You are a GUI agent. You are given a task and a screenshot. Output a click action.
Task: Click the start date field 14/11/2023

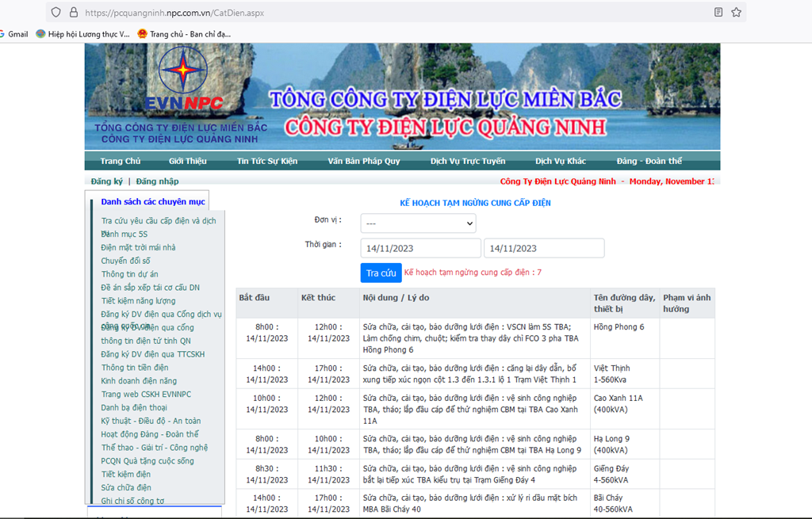(420, 248)
